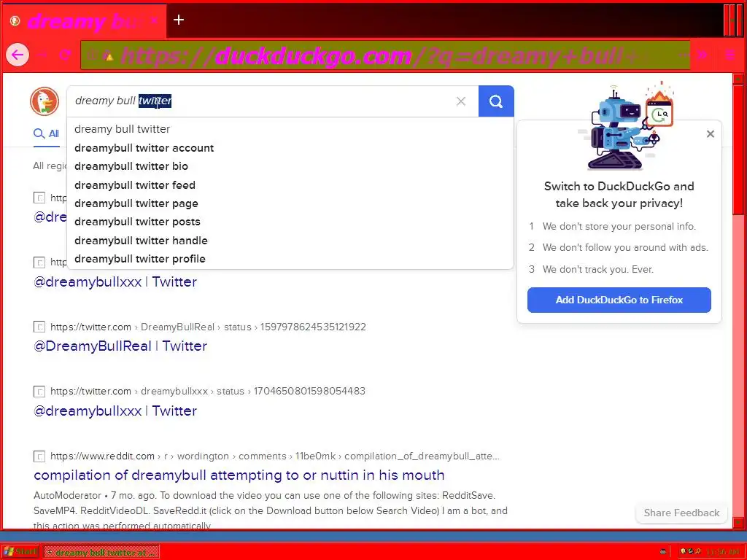Clear the search box text
Viewport: 747px width, 560px height.
(461, 101)
